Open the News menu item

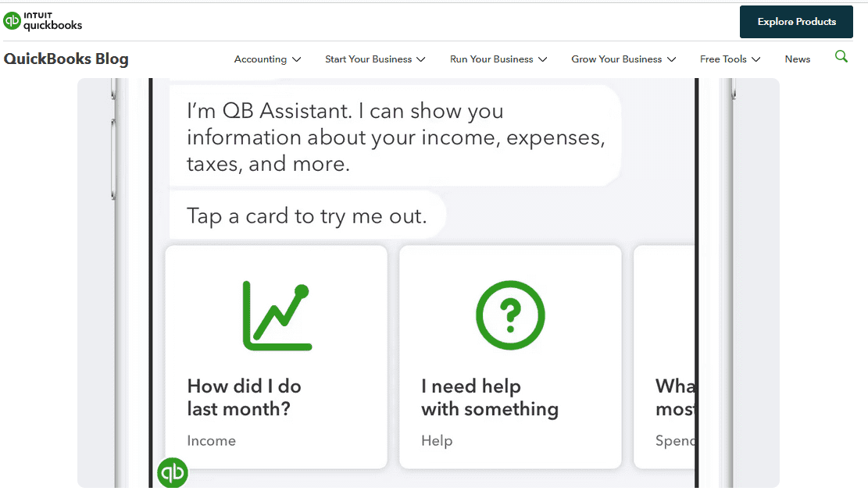[x=797, y=59]
